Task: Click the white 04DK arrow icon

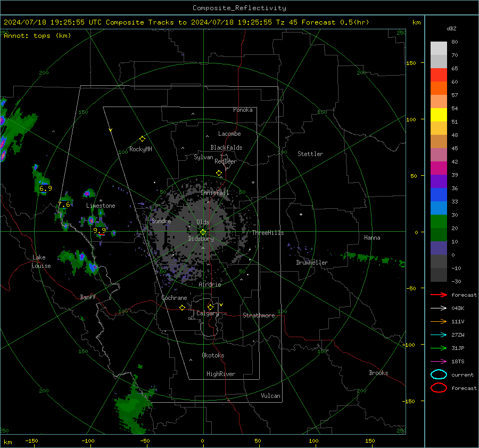Action: pos(439,308)
